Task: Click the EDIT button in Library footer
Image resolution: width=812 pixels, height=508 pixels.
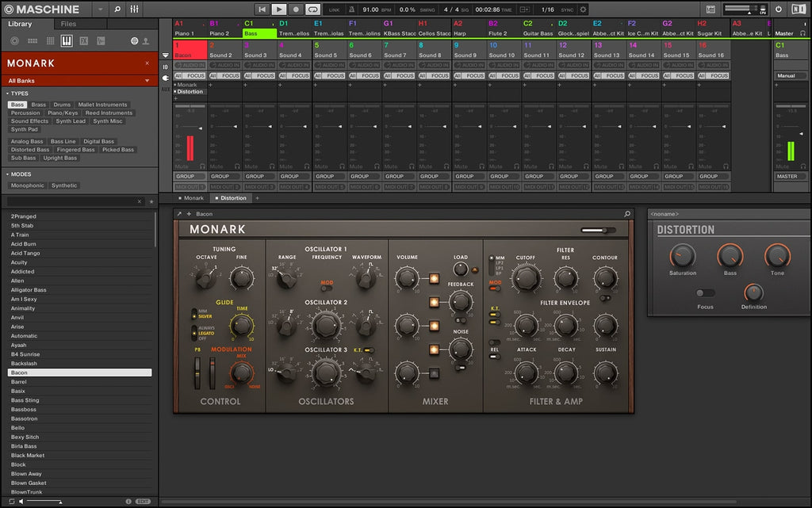Action: click(x=143, y=502)
